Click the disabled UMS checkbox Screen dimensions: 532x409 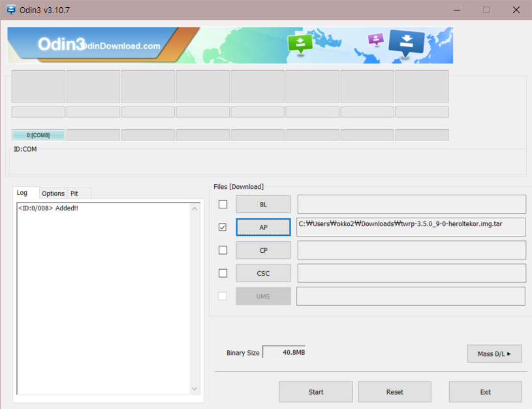[223, 296]
